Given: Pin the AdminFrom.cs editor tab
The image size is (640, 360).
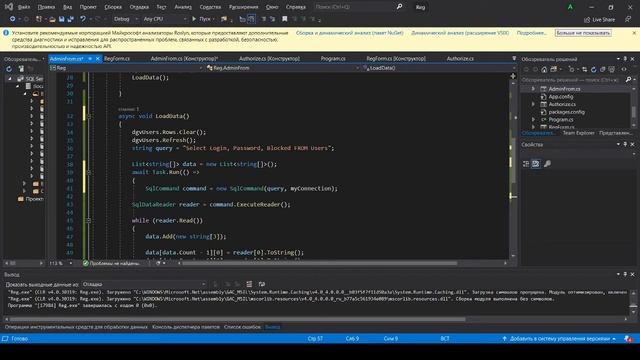Looking at the screenshot, I should (90, 59).
